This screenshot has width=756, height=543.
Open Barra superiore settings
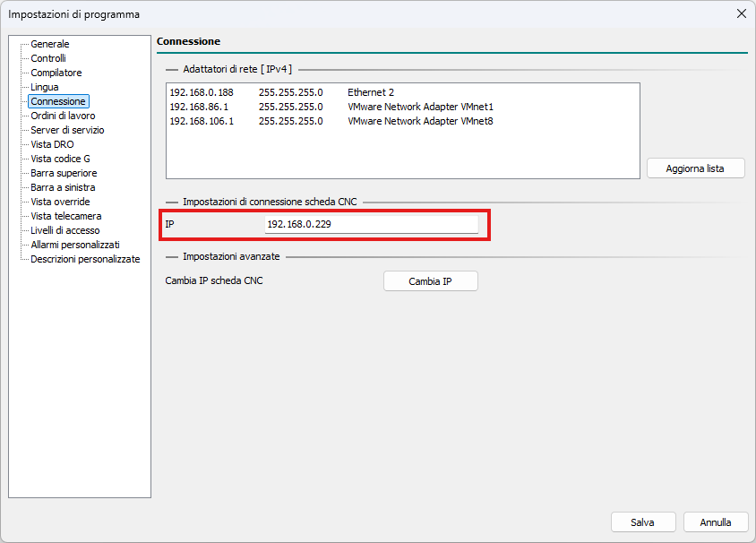click(x=64, y=173)
